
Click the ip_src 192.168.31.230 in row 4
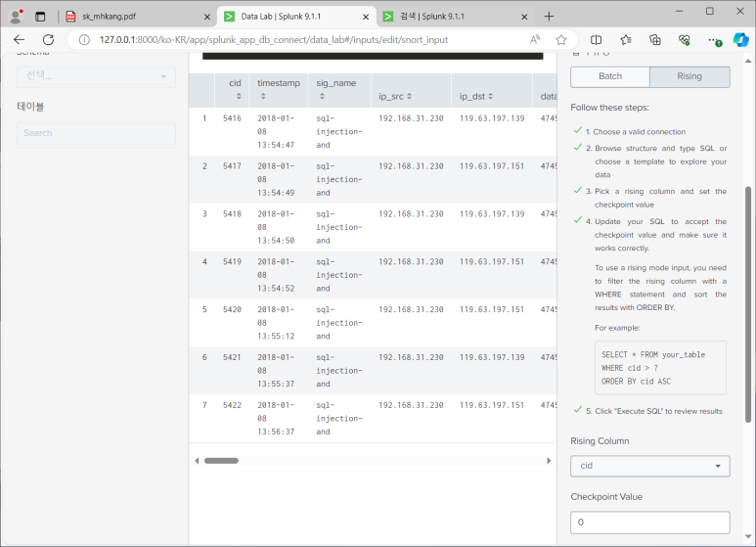point(411,261)
